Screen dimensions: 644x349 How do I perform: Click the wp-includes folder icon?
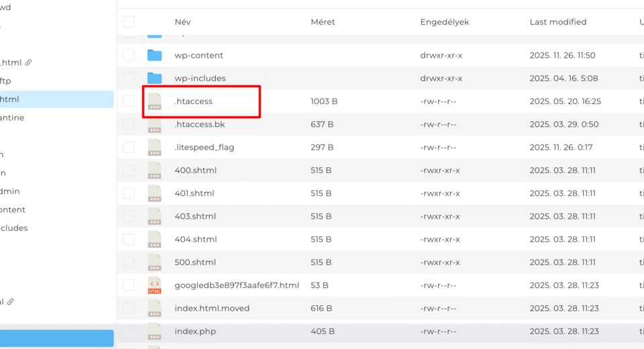pyautogui.click(x=155, y=78)
